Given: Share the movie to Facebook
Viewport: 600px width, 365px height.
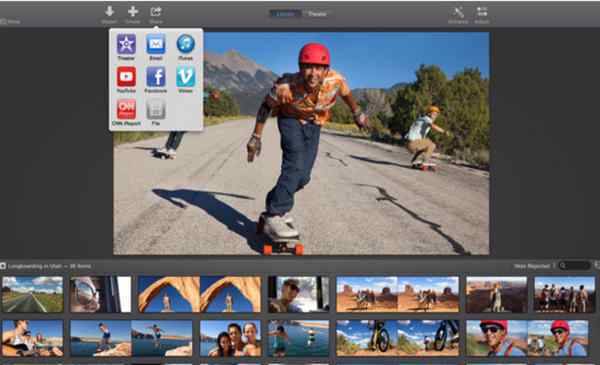Looking at the screenshot, I should (x=156, y=77).
